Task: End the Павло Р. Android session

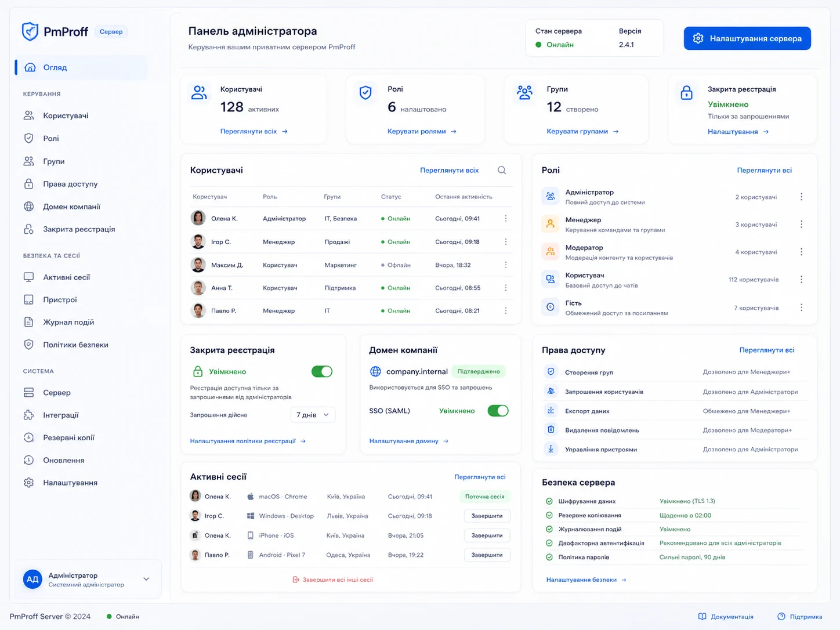Action: click(487, 555)
